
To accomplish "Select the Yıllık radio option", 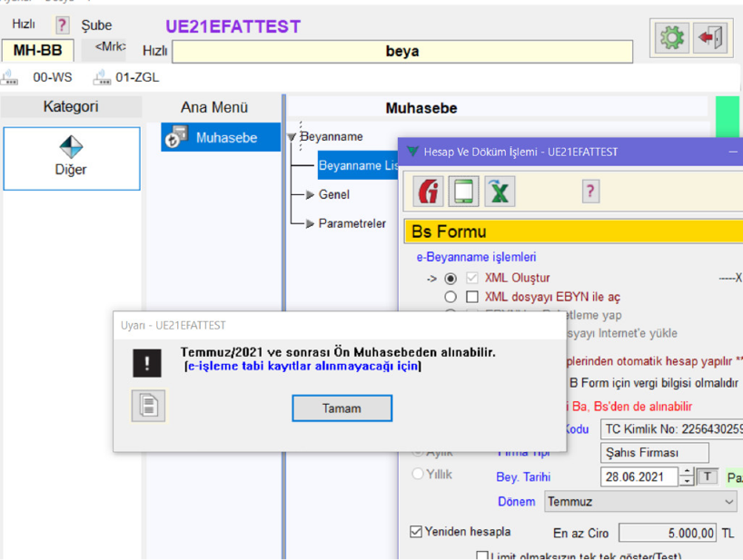I will 419,474.
